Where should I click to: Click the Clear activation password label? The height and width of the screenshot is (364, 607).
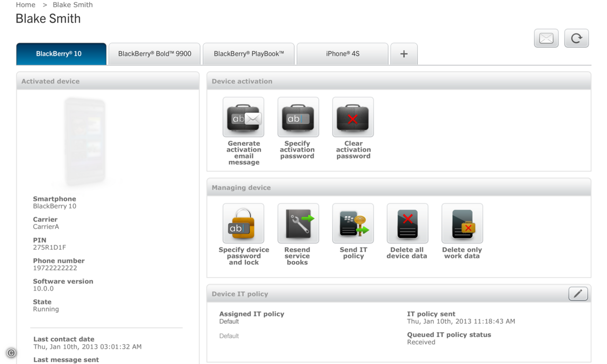354,150
